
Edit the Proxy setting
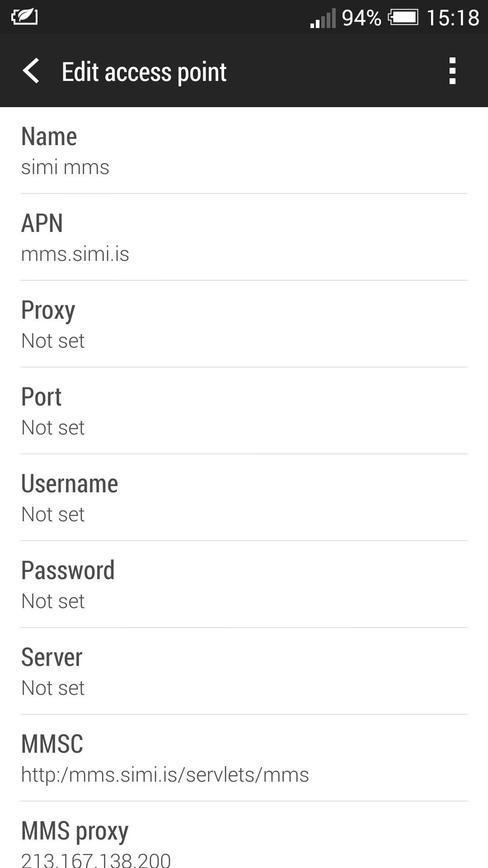pos(244,324)
